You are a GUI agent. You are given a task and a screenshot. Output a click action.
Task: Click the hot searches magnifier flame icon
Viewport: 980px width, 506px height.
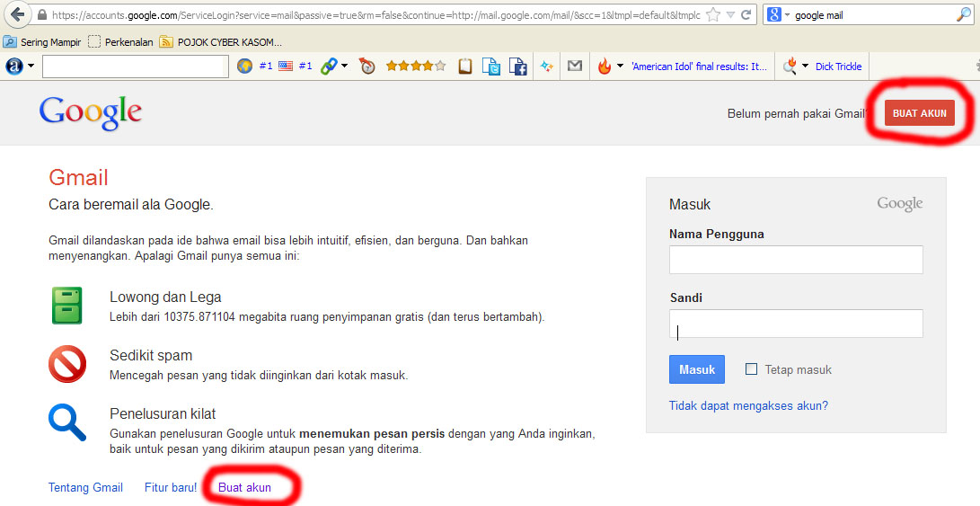pyautogui.click(x=790, y=66)
